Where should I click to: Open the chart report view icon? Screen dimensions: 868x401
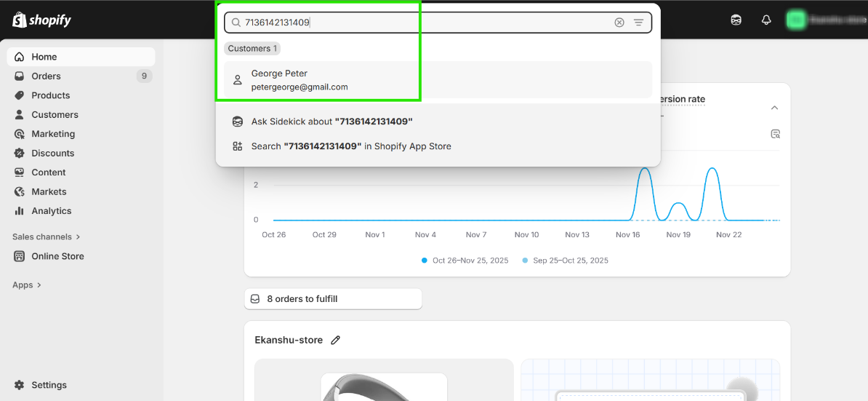point(776,134)
